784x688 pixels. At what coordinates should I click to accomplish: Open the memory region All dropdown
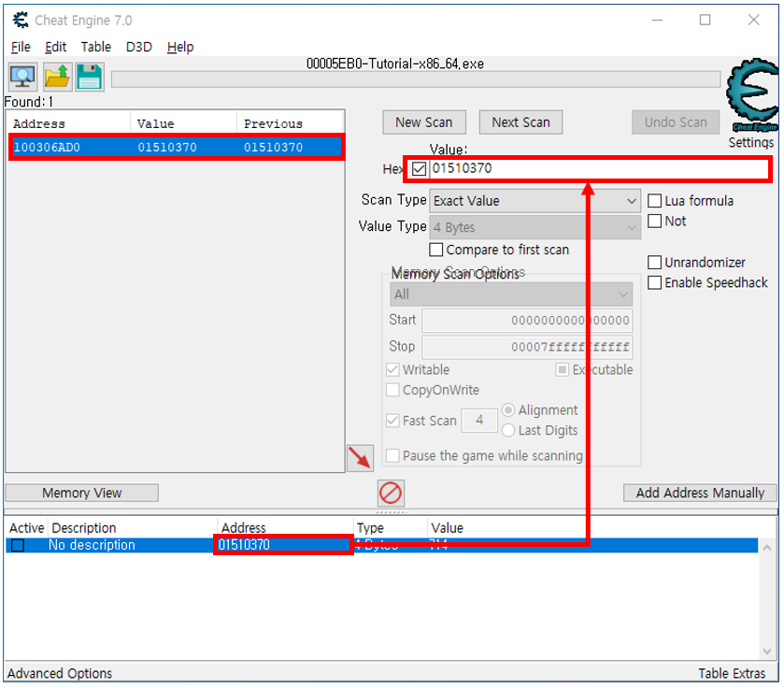511,294
